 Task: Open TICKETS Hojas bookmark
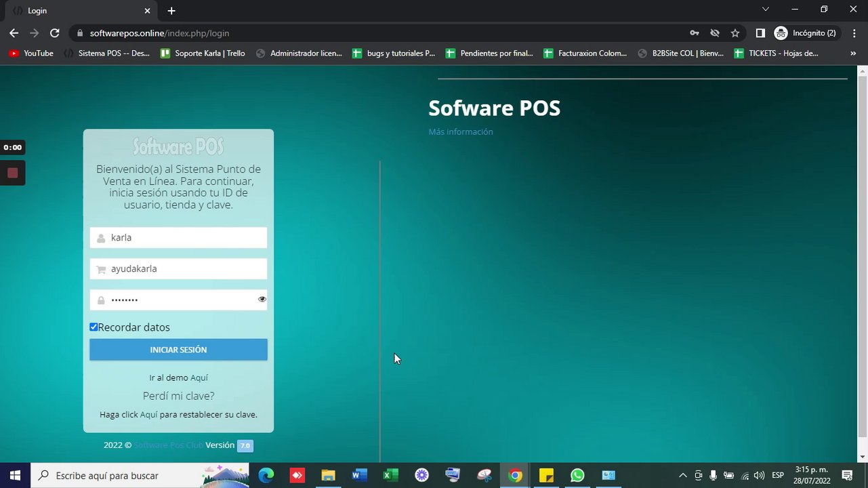pyautogui.click(x=777, y=53)
